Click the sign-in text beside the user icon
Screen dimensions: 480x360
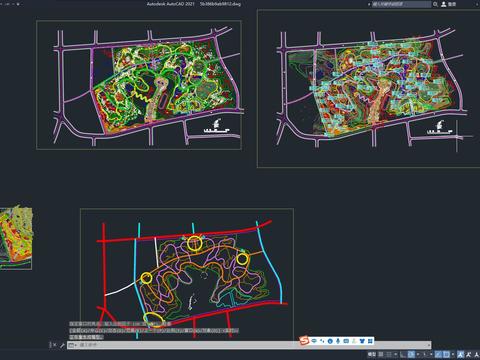point(452,4)
